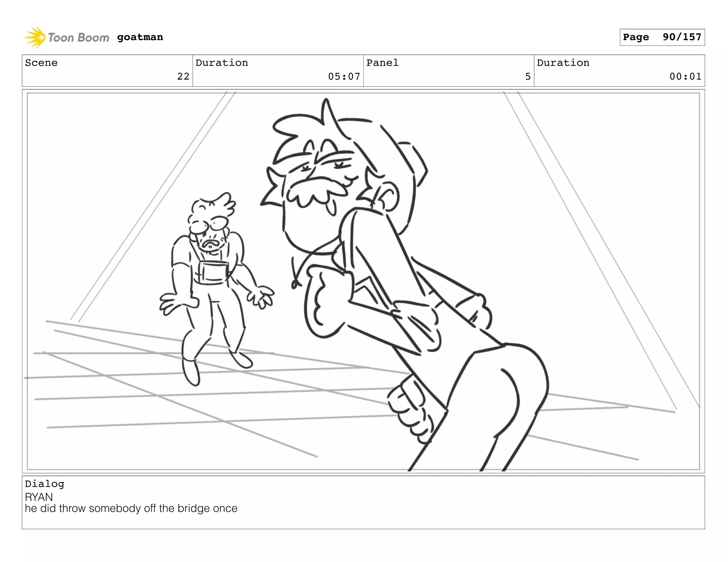Click the Toon Boom starburst logo icon

[34, 37]
